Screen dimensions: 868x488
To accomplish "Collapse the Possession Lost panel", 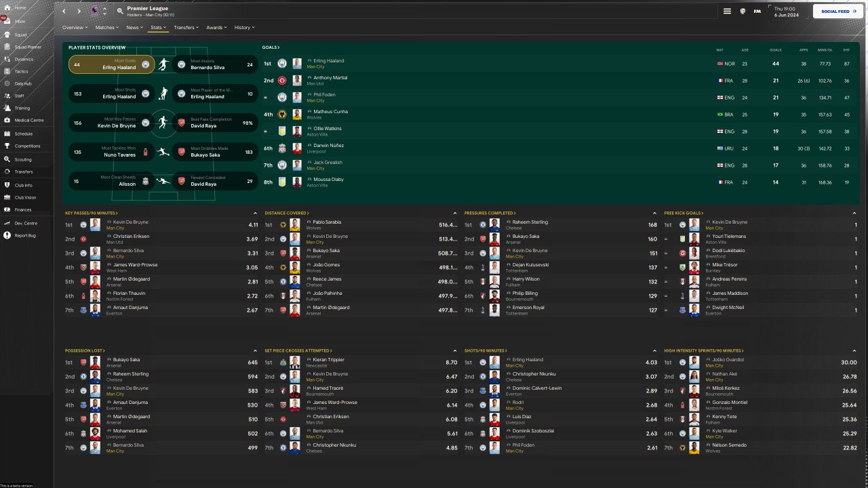I will point(255,351).
